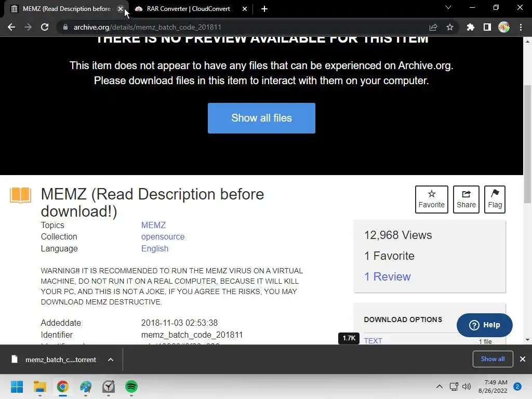This screenshot has height=399, width=532.
Task: Bookmark this page with star icon
Action: (x=449, y=27)
